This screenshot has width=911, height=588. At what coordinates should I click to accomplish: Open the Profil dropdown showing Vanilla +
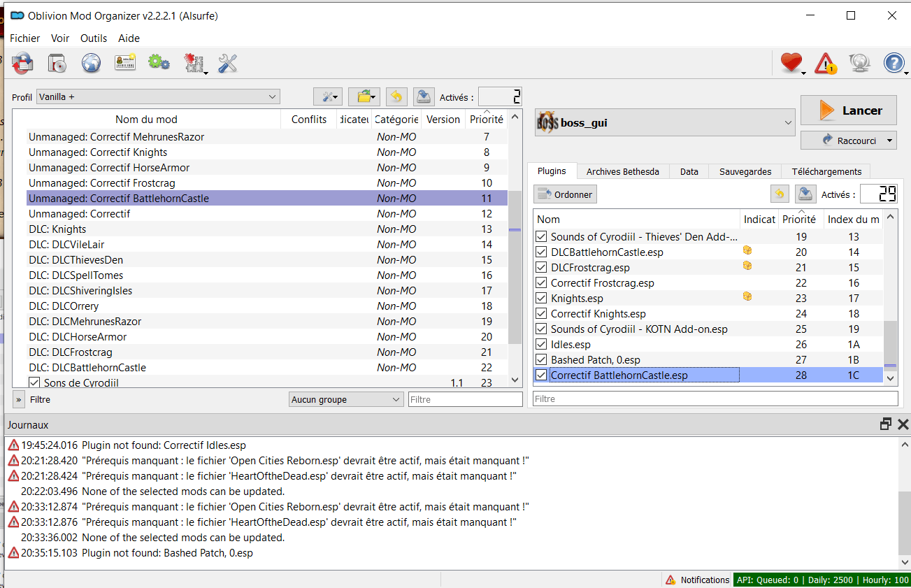[x=158, y=96]
